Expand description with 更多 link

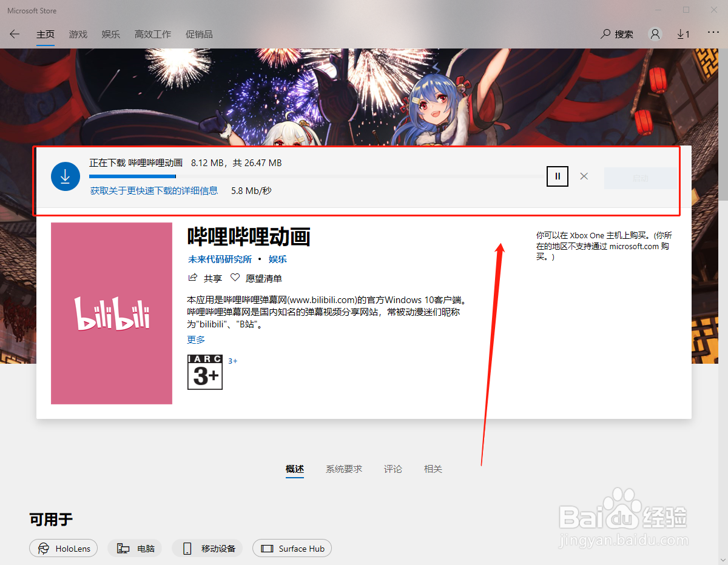tap(196, 339)
